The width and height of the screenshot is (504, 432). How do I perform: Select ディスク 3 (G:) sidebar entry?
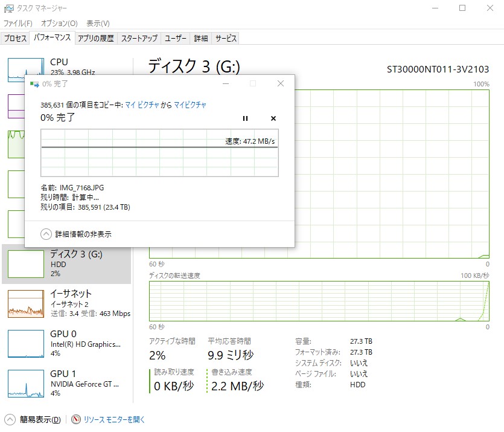click(66, 264)
